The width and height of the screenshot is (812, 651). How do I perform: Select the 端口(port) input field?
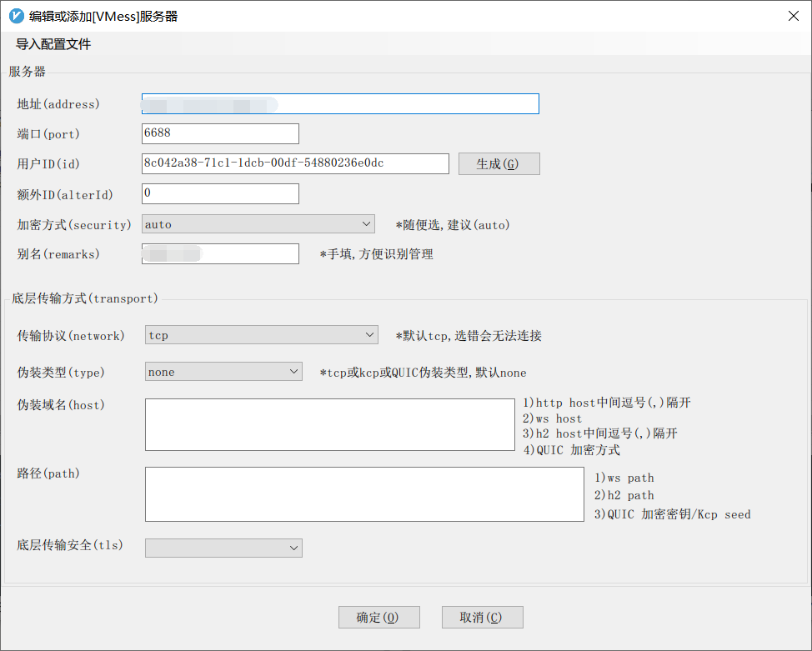(219, 133)
